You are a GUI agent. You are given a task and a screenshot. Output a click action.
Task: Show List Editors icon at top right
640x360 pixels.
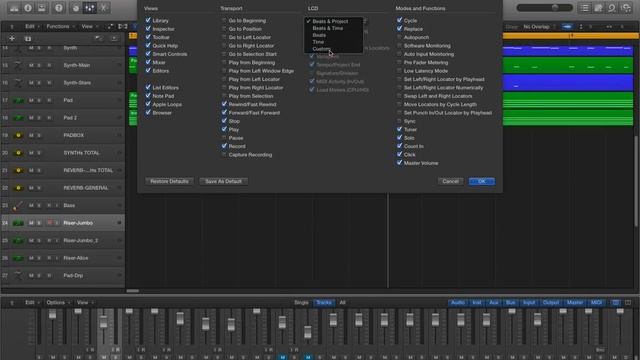pyautogui.click(x=584, y=8)
